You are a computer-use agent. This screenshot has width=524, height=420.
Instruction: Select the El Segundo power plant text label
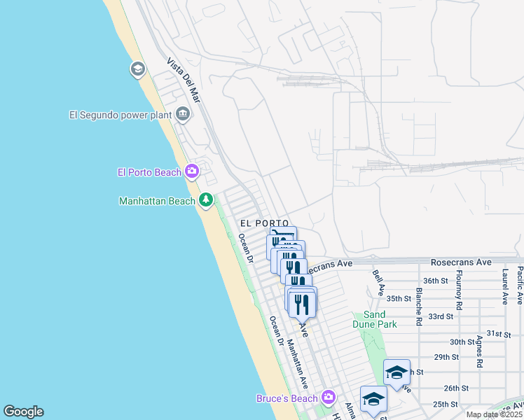[x=120, y=115]
